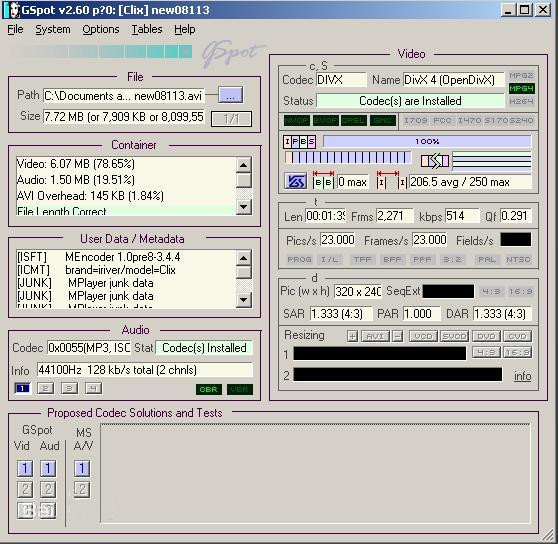Select audio stream 1 button
The image size is (558, 544).
(22, 388)
